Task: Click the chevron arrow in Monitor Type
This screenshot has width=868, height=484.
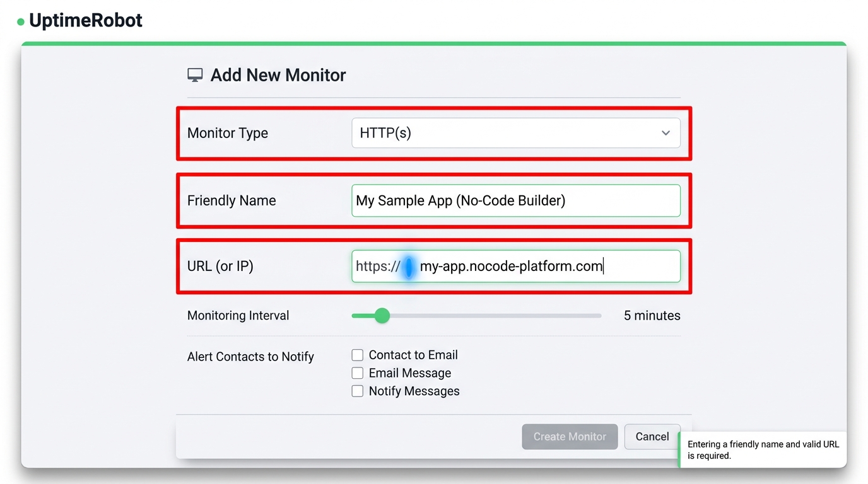Action: 666,133
